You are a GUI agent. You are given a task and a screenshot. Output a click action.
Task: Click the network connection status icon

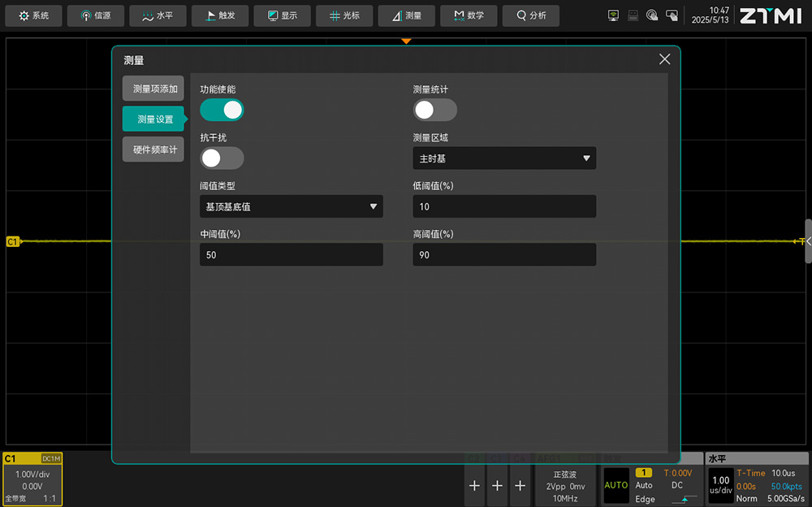[x=613, y=15]
